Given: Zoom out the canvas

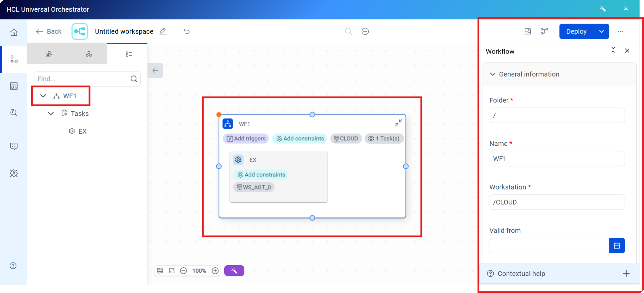Looking at the screenshot, I should tap(183, 271).
